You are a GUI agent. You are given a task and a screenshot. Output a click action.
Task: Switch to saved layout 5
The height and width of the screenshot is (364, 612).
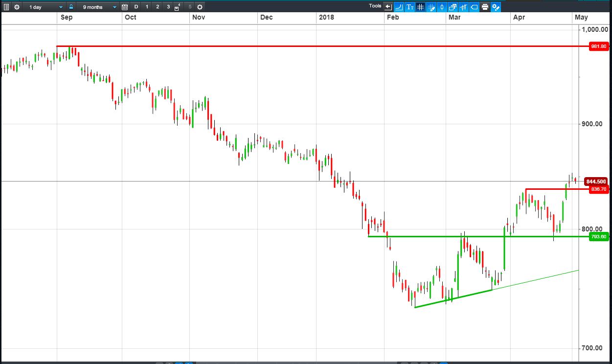[x=190, y=7]
